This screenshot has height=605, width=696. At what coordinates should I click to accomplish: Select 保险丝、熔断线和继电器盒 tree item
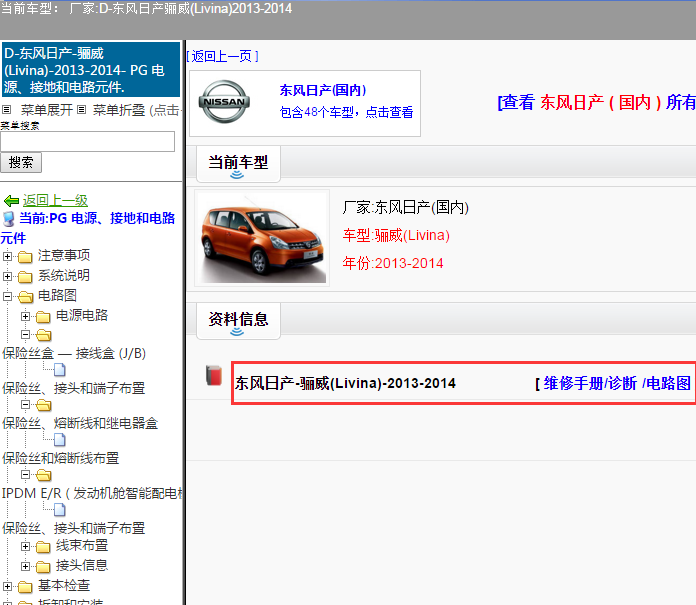(80, 423)
